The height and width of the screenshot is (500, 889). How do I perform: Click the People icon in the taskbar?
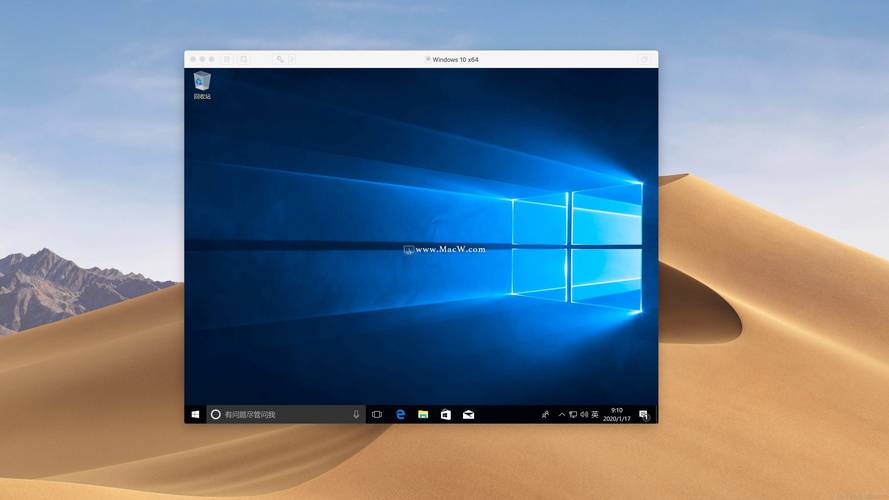click(545, 414)
